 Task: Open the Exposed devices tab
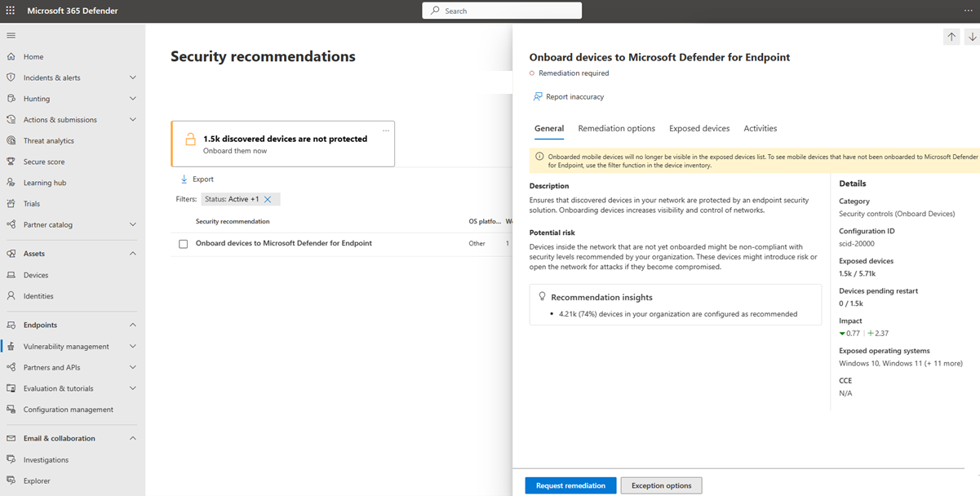click(x=698, y=129)
